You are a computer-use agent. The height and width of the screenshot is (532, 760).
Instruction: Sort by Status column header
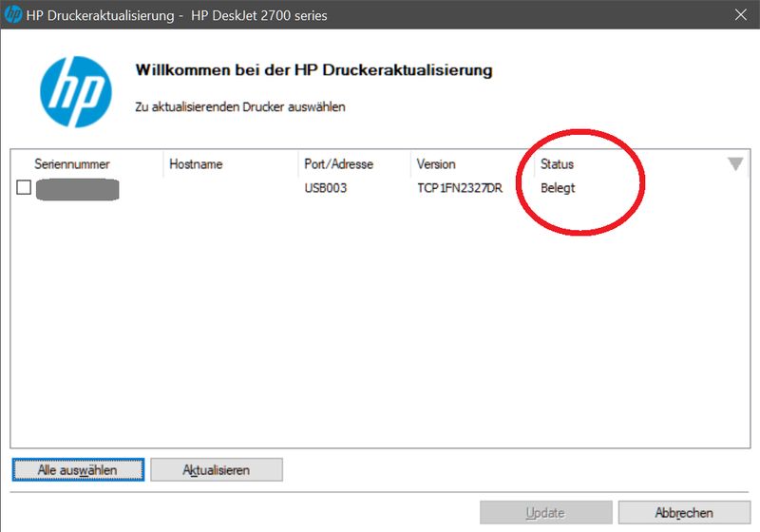557,164
